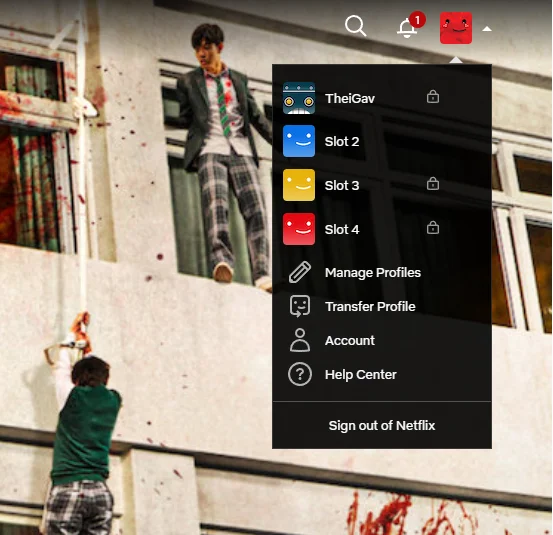Select the TheiGav robot avatar

coord(299,98)
